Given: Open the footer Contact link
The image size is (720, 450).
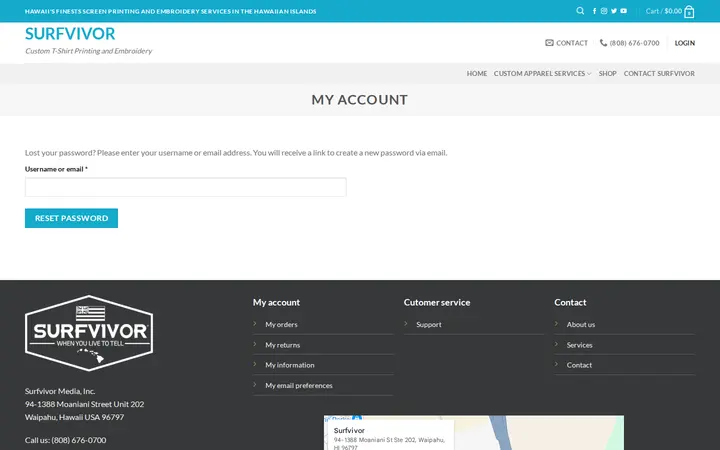Looking at the screenshot, I should (579, 365).
